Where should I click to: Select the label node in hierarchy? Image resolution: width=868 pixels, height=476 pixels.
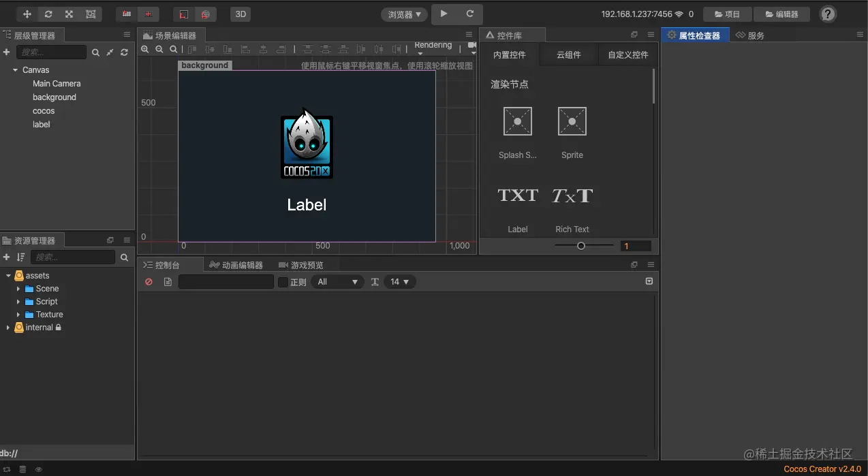pos(42,125)
